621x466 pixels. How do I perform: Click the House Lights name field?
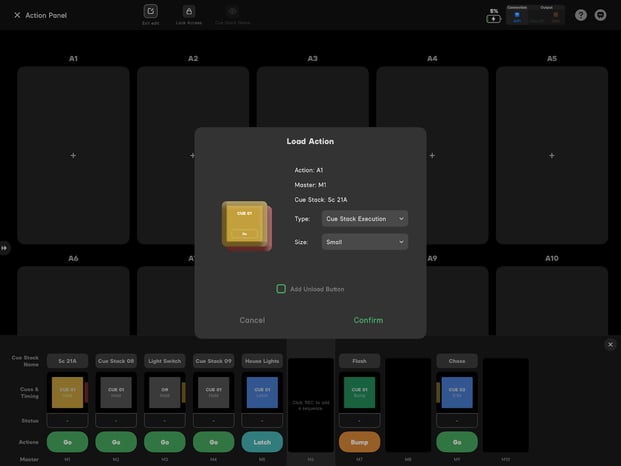[x=262, y=361]
